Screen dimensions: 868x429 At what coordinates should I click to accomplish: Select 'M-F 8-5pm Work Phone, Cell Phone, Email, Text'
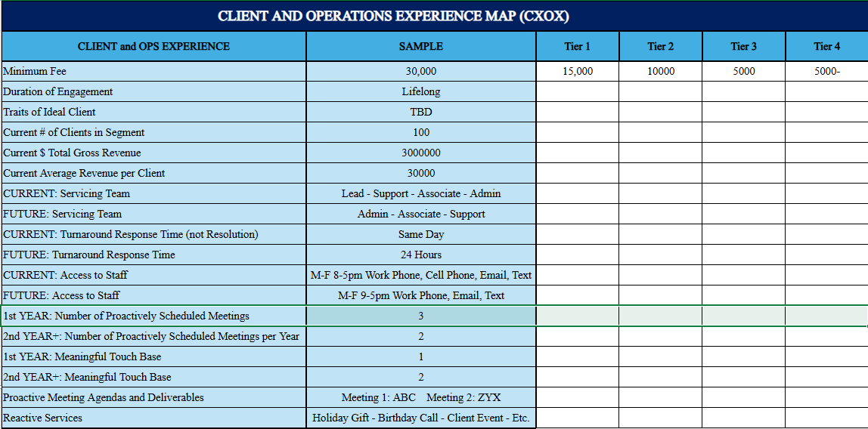point(420,276)
